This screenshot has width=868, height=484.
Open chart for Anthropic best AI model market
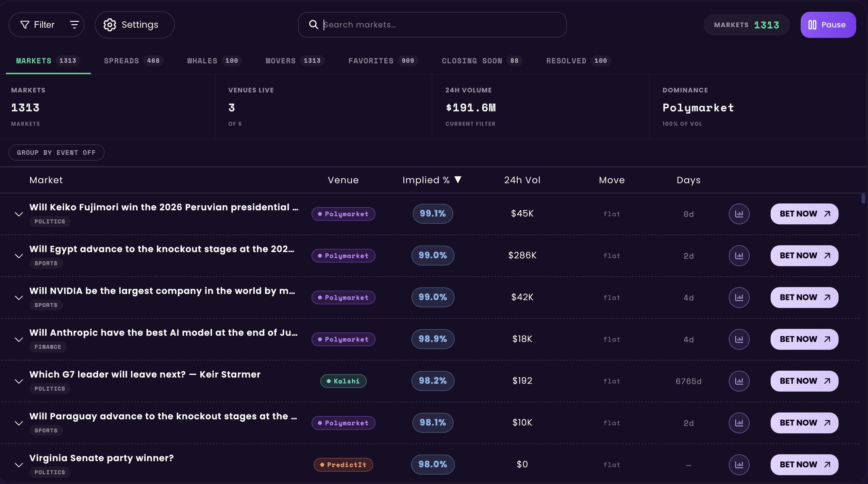coord(739,339)
